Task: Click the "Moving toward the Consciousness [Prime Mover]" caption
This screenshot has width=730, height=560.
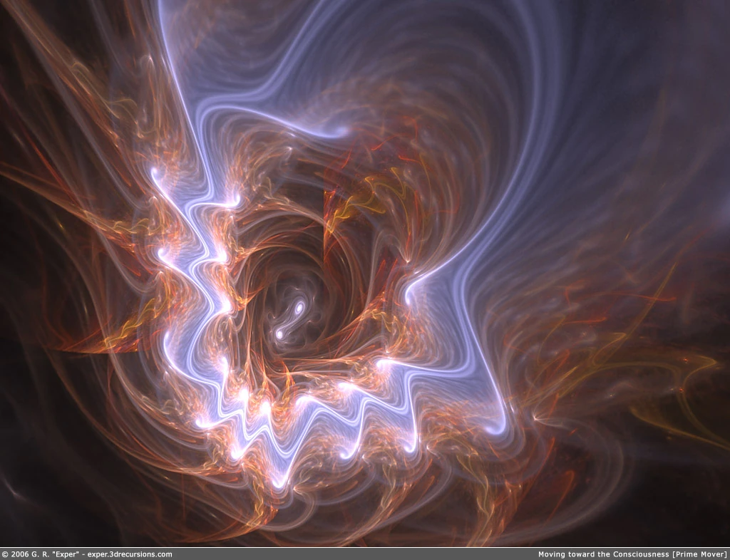Action: coord(632,554)
